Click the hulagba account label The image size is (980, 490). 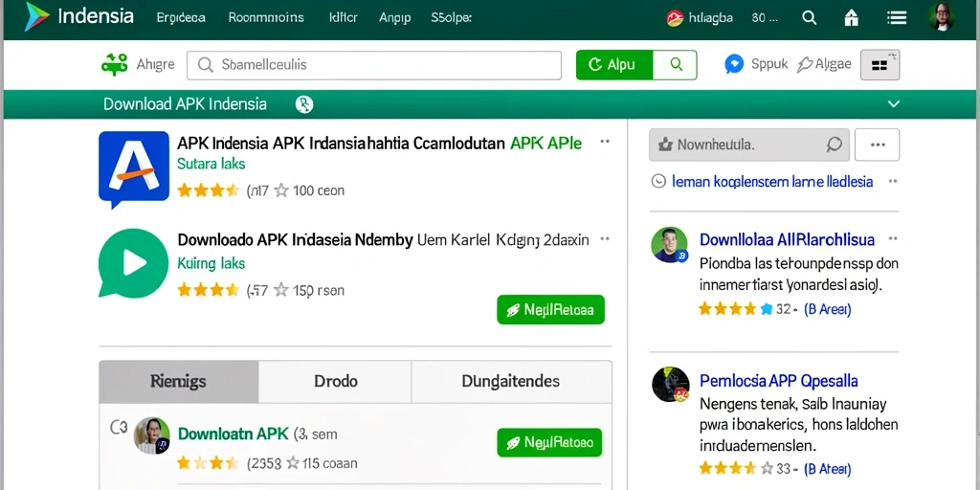click(x=711, y=17)
